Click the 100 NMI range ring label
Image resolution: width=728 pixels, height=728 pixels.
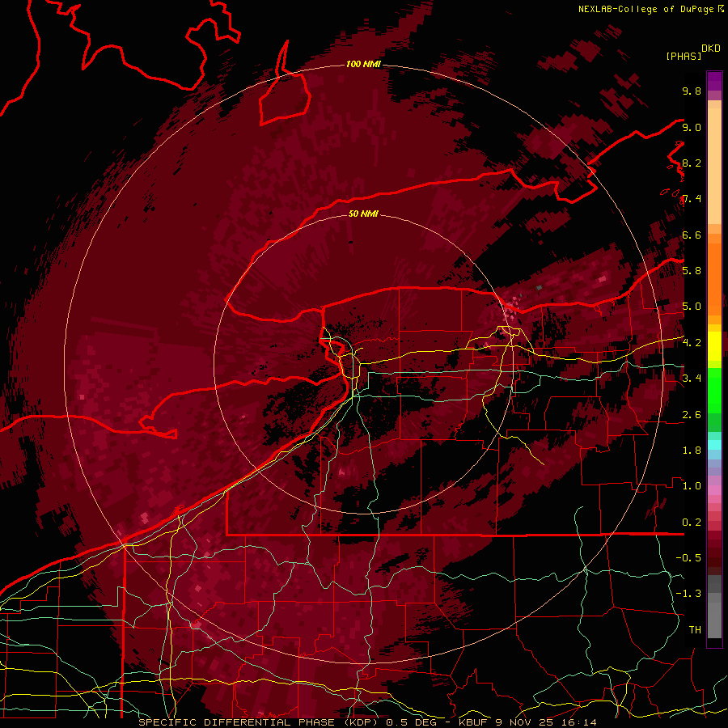(363, 64)
